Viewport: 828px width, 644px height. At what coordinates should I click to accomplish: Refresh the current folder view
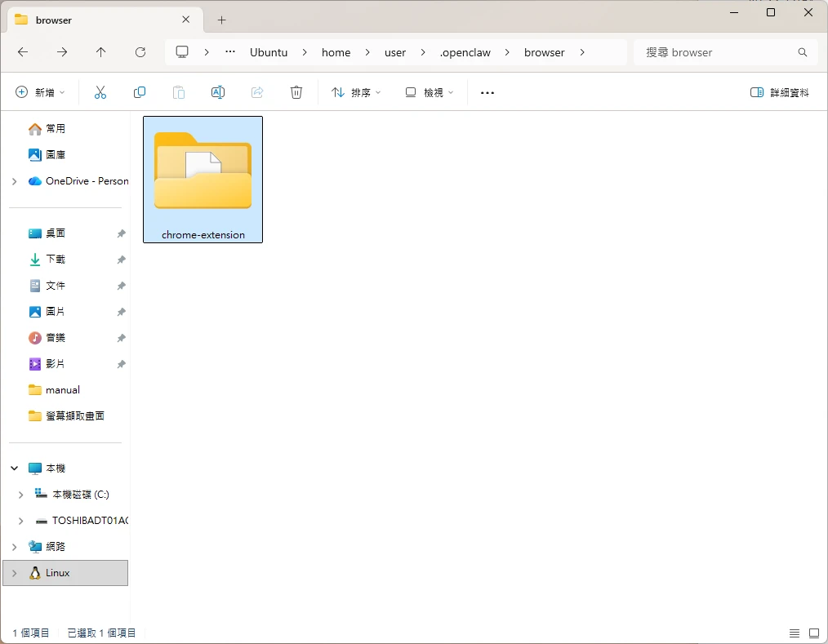pyautogui.click(x=140, y=52)
